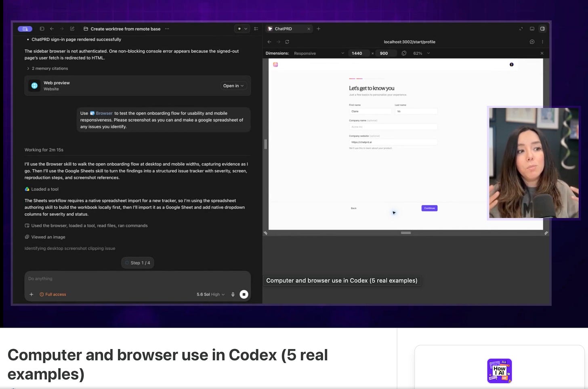Go back in the preview browser
The width and height of the screenshot is (588, 389).
point(269,42)
